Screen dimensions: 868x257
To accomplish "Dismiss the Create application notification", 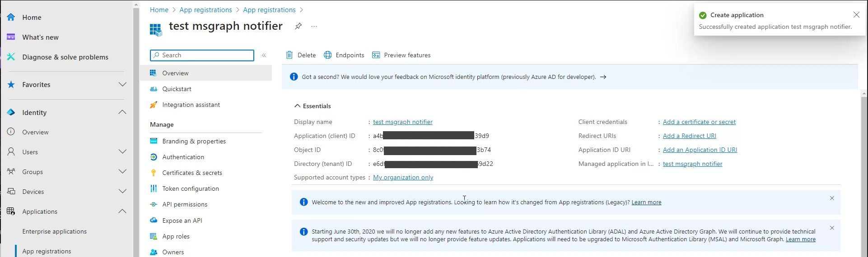I will pyautogui.click(x=856, y=15).
